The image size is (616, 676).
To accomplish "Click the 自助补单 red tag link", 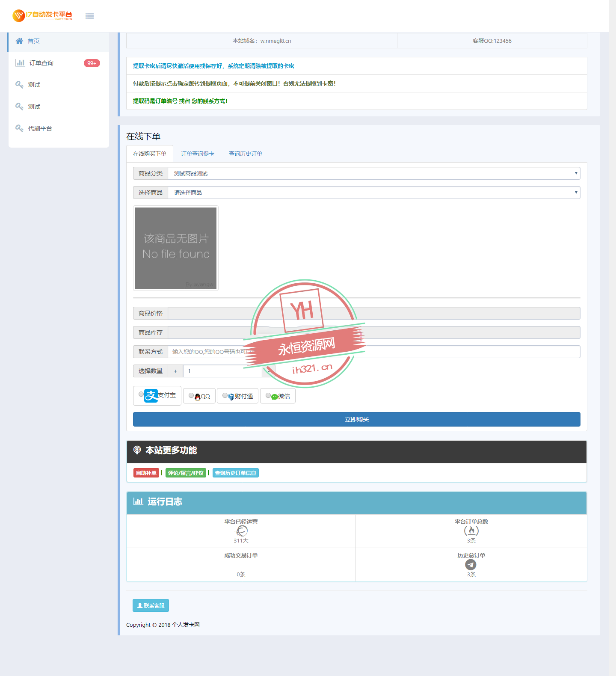I will 146,473.
